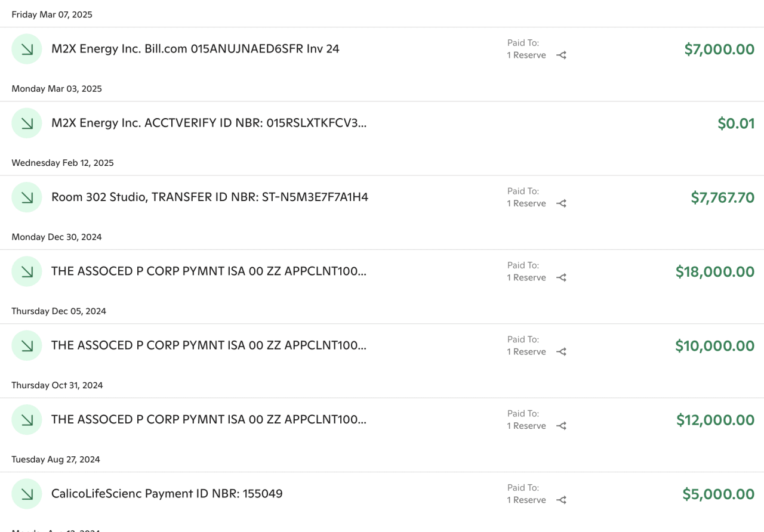Select the $7,000.00 amount for M2X Energy Bill.com
764x532 pixels.
719,50
